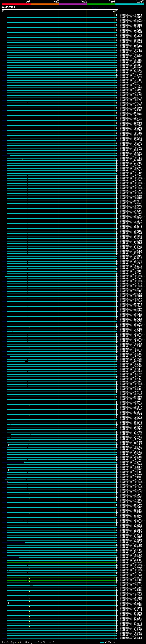Image resolution: width=146 pixels, height=644 pixels.
Task: Click the UniRef100_P33444 label
Action: click(x=131, y=42)
